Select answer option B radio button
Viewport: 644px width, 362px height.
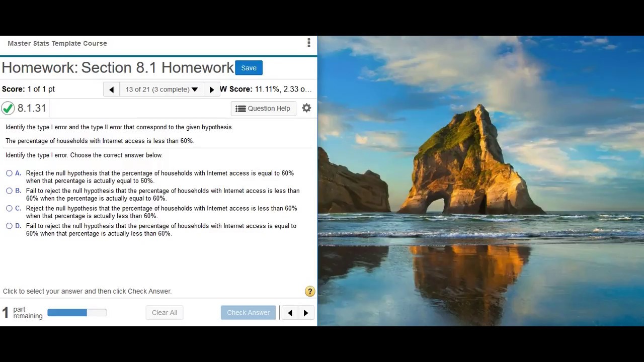9,191
